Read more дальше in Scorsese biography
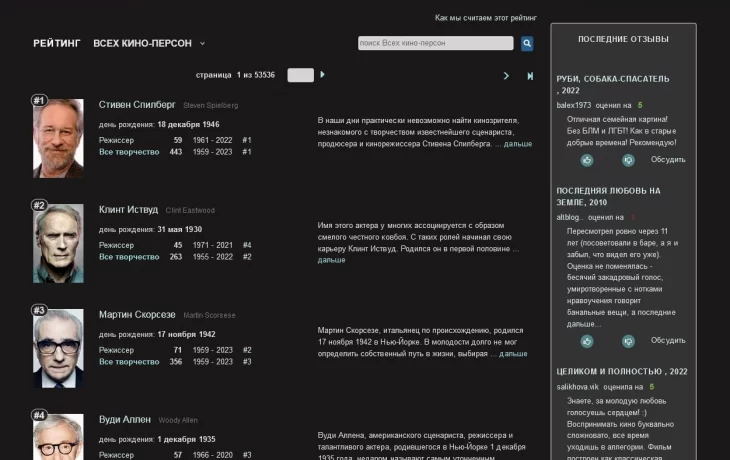The image size is (730, 460). [513, 354]
